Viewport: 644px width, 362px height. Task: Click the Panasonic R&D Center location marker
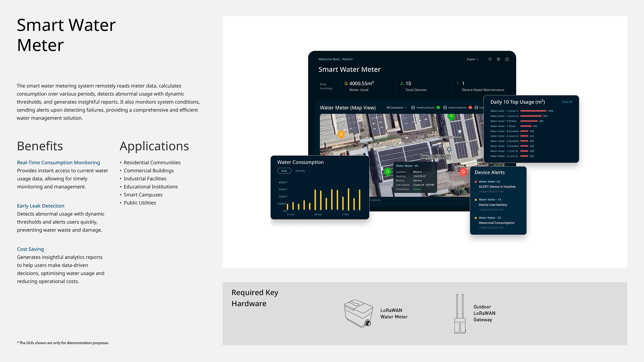(449, 149)
